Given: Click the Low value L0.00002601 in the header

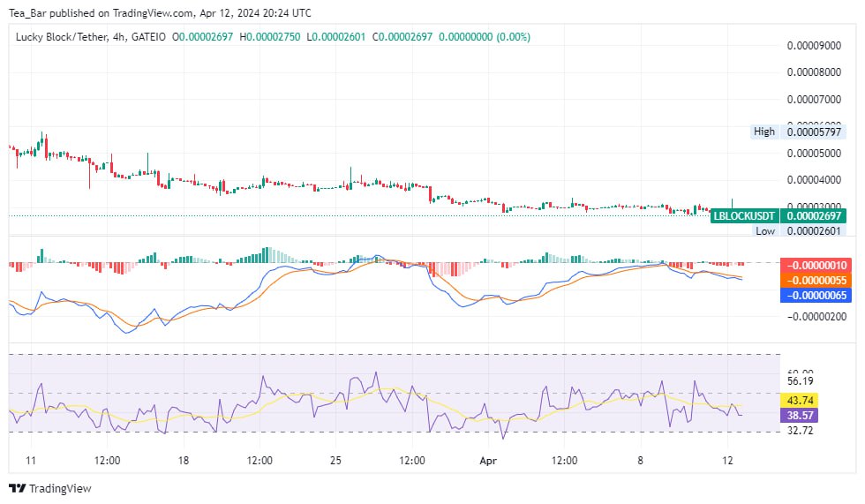Looking at the screenshot, I should 336,37.
